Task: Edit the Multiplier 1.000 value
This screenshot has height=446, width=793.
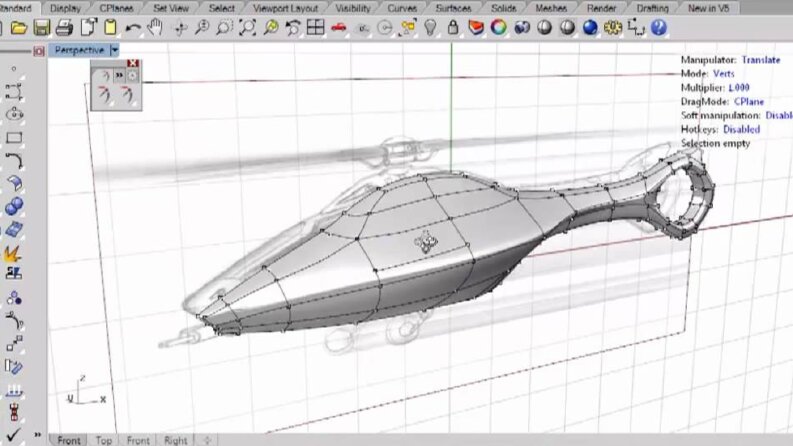Action: [x=739, y=87]
